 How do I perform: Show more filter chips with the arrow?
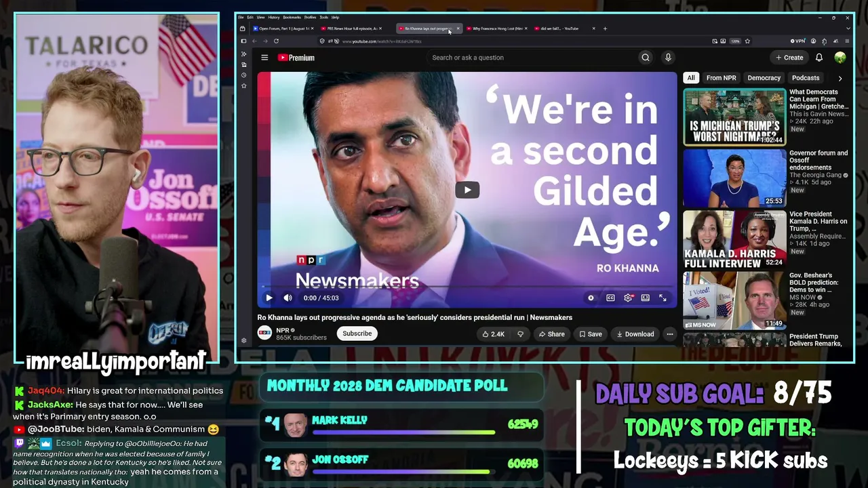tap(840, 79)
